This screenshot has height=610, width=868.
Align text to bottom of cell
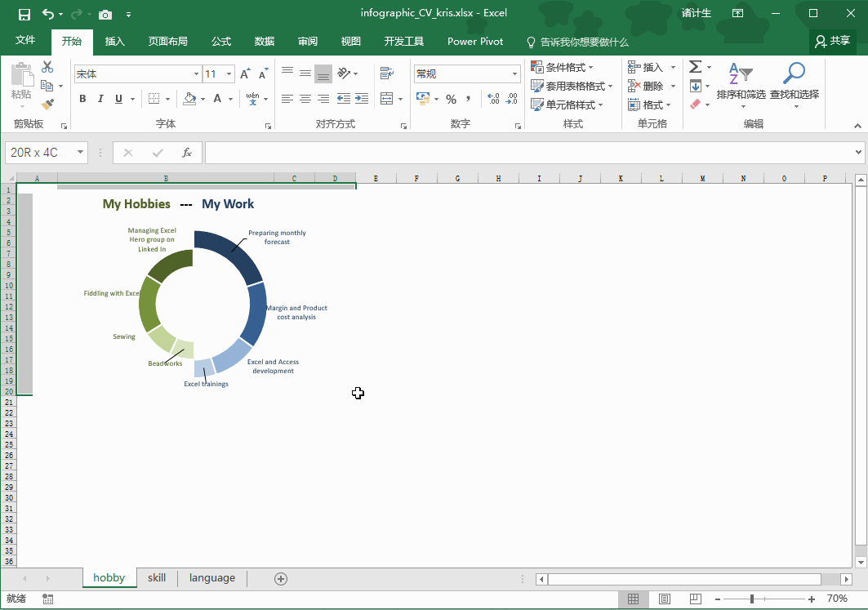pos(323,73)
